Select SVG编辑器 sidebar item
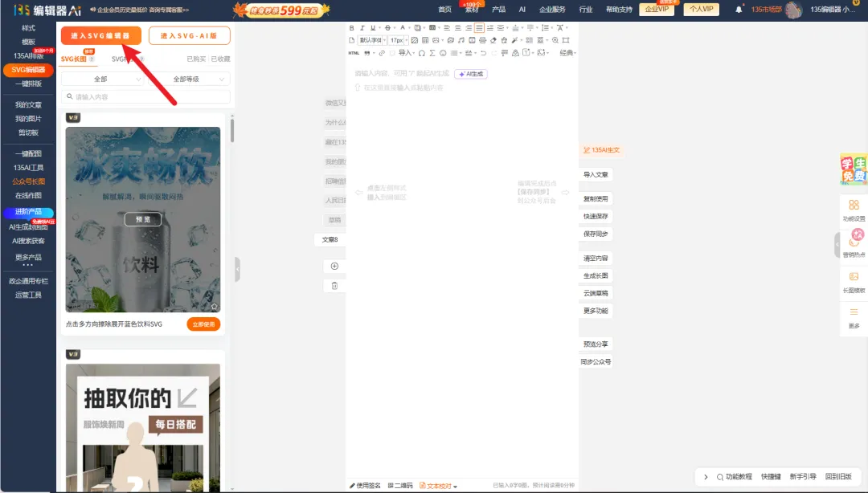The width and height of the screenshot is (868, 493). 28,70
